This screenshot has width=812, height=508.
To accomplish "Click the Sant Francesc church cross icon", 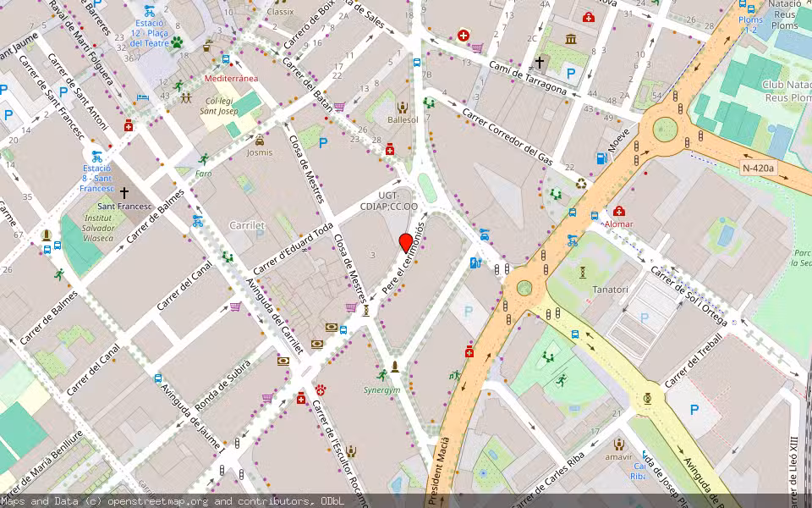I will (124, 193).
